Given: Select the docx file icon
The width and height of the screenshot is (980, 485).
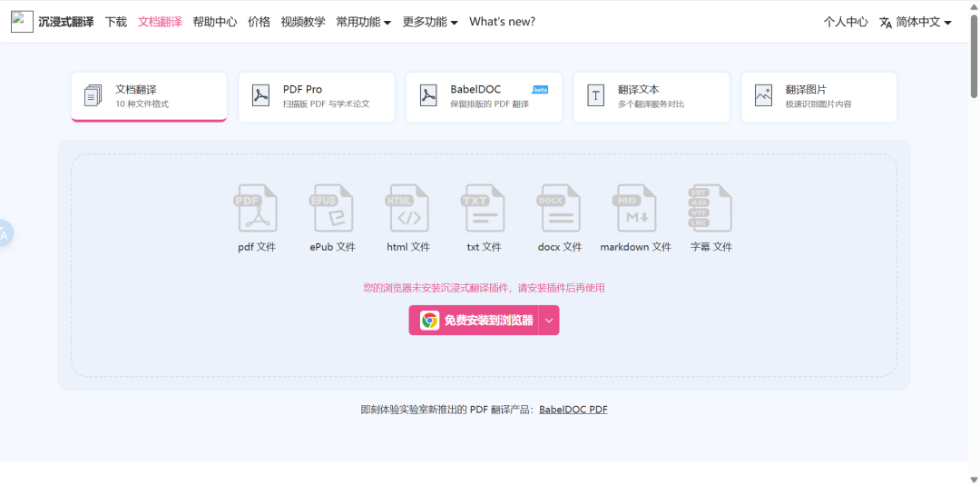Looking at the screenshot, I should [559, 208].
